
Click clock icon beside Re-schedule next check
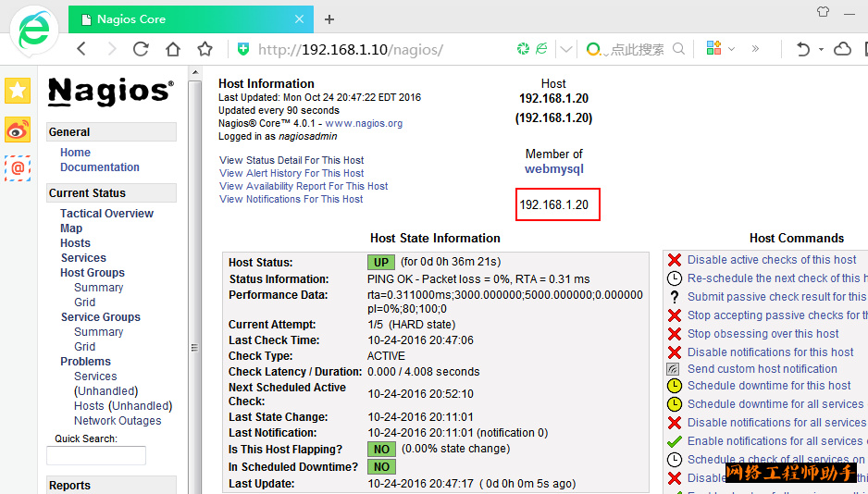coord(675,278)
